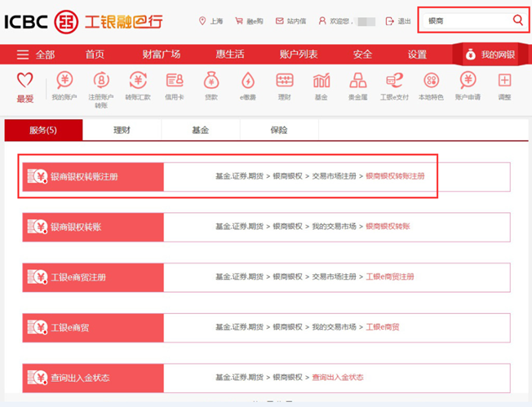532x407 pixels.
Task: Open the 调整 plus icon
Action: pos(504,81)
